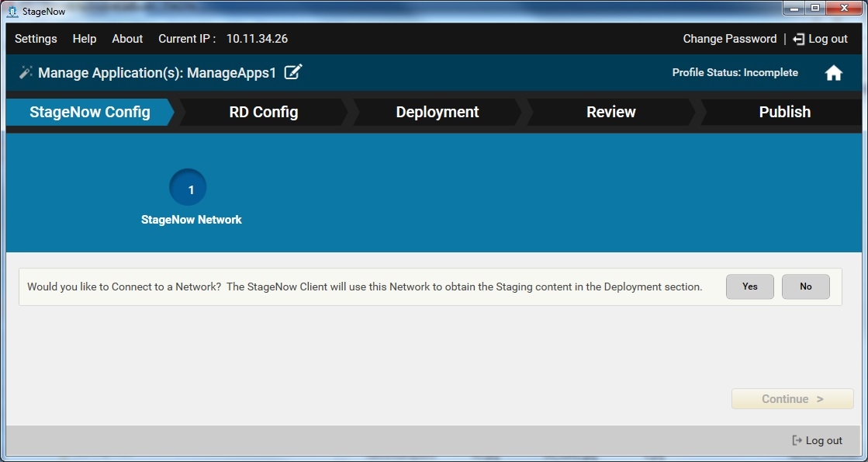Switch to the Review tab
Image resolution: width=868 pixels, height=462 pixels.
click(x=611, y=112)
